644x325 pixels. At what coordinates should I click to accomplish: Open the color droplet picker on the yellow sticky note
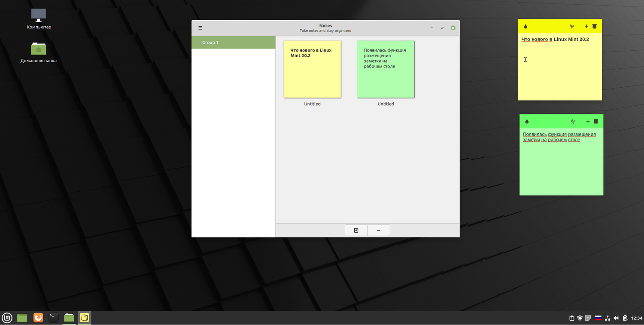tap(526, 26)
